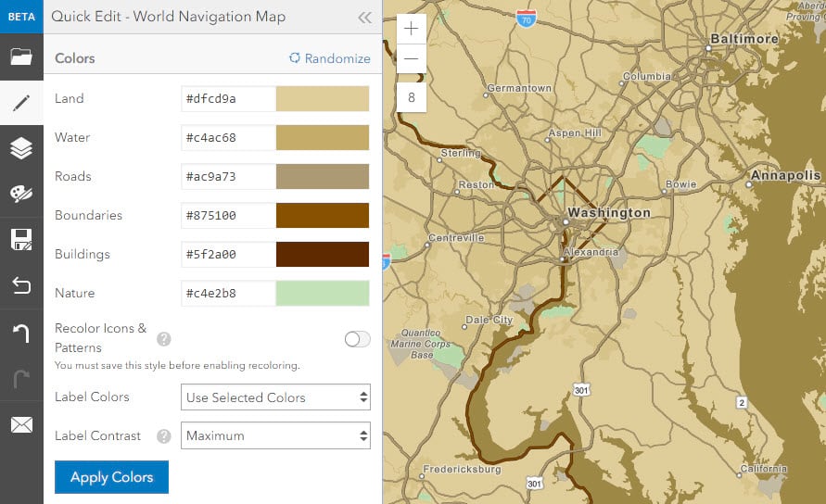
Task: Select the Quick Edit pencil tool
Action: click(21, 103)
